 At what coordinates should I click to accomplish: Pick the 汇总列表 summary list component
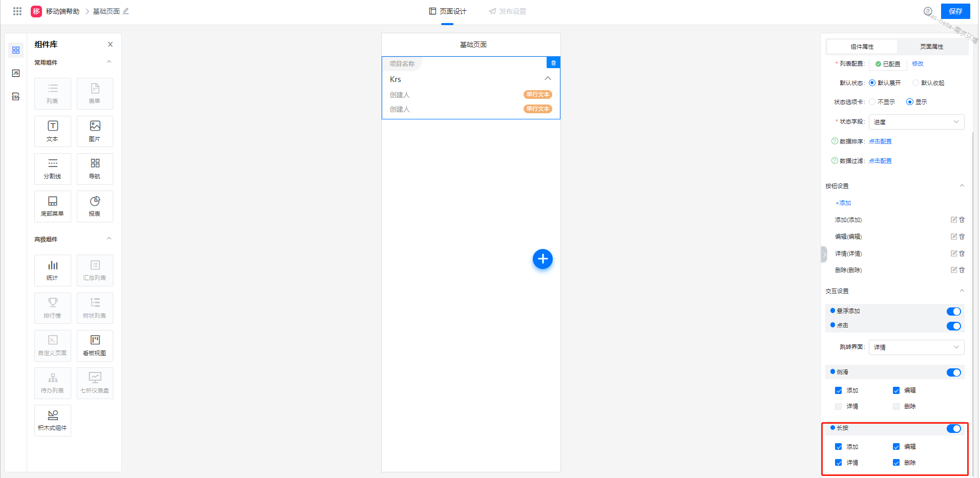[x=95, y=271]
